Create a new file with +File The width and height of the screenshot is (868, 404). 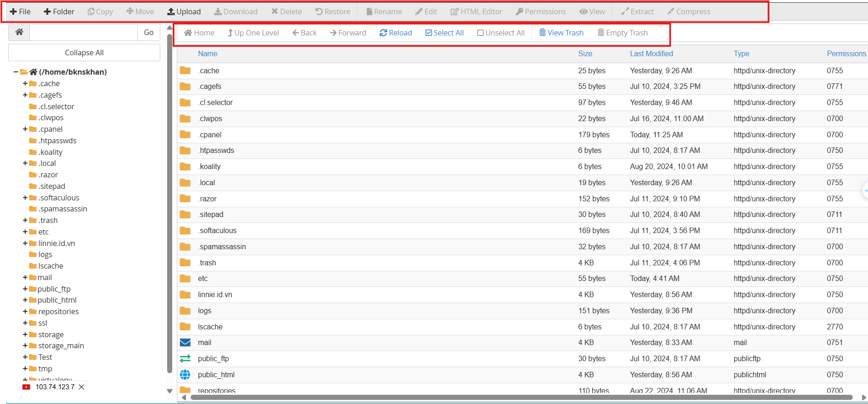tap(20, 12)
